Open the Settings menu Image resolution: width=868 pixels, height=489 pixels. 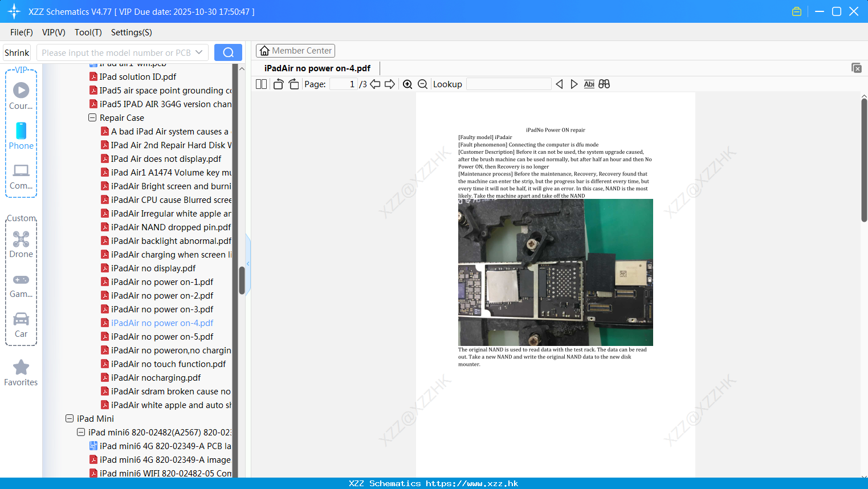(132, 32)
